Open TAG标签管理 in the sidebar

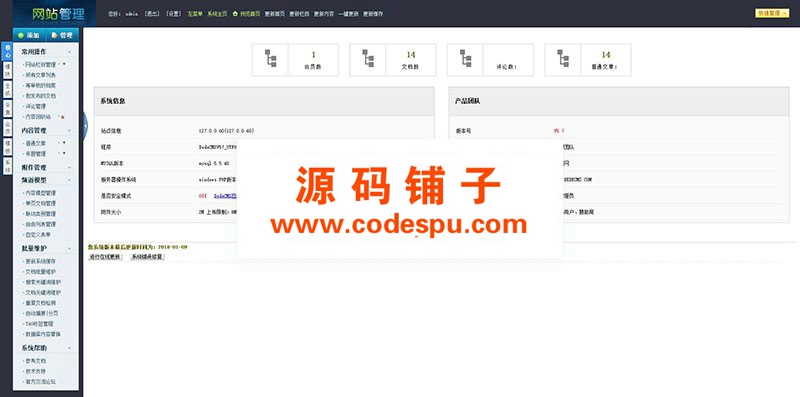point(39,324)
